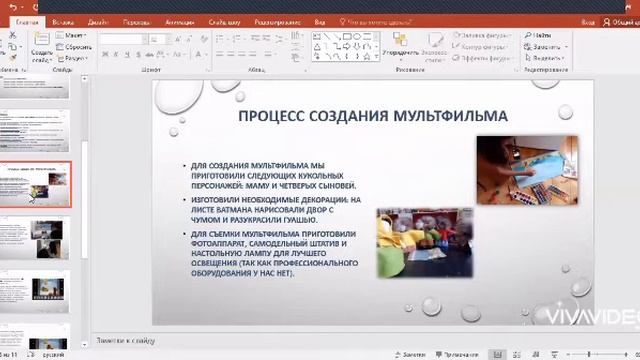Viewport: 640px width, 360px height.
Task: Expand the shapes gallery with the More arrow
Action: (x=376, y=57)
